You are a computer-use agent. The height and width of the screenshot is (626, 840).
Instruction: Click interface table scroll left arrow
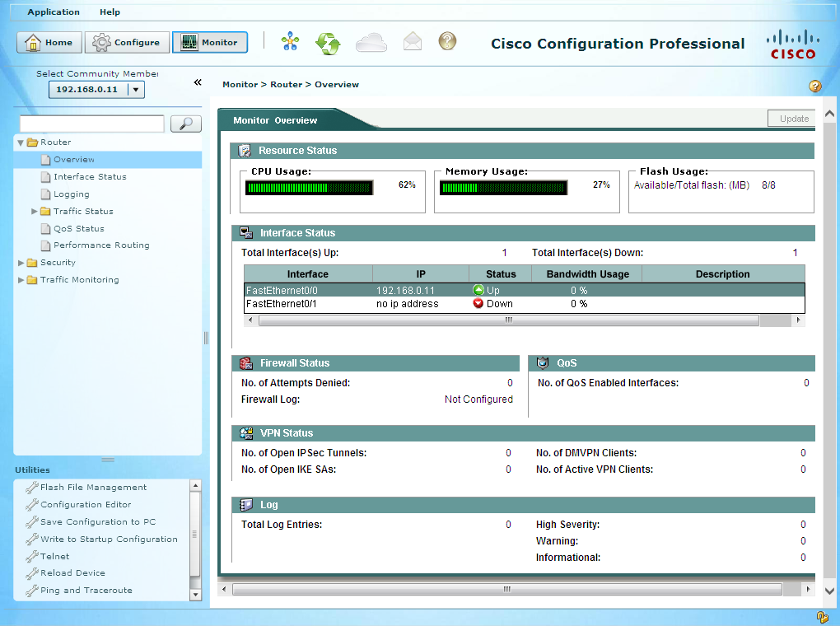[x=250, y=320]
